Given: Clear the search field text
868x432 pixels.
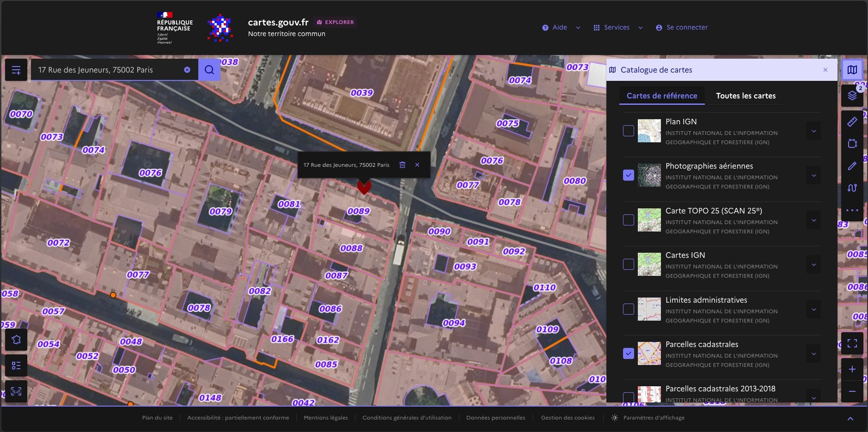Looking at the screenshot, I should pyautogui.click(x=187, y=70).
